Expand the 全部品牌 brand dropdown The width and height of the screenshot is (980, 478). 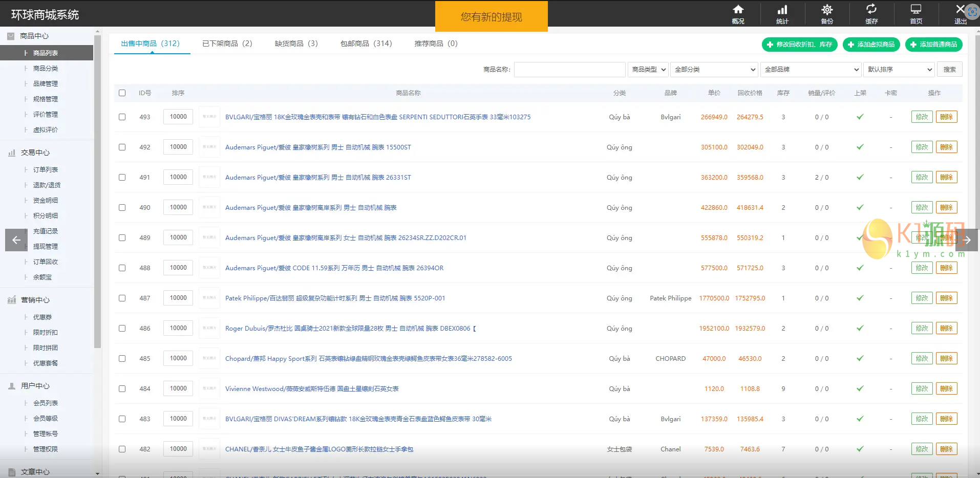tap(811, 70)
